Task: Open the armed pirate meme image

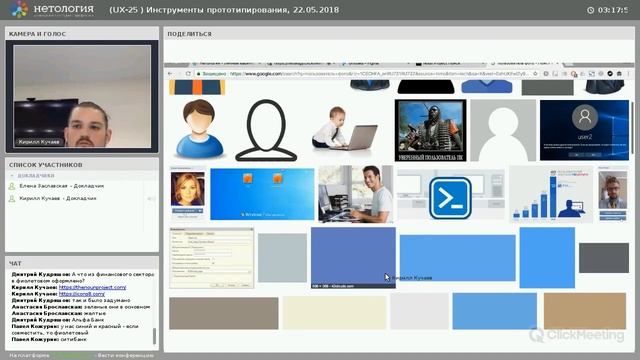Action: click(x=431, y=130)
